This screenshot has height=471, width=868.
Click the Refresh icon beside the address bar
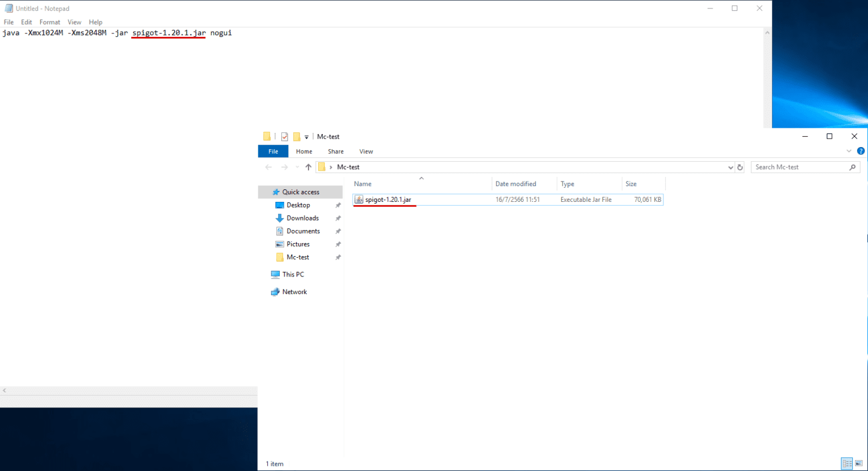pos(740,167)
